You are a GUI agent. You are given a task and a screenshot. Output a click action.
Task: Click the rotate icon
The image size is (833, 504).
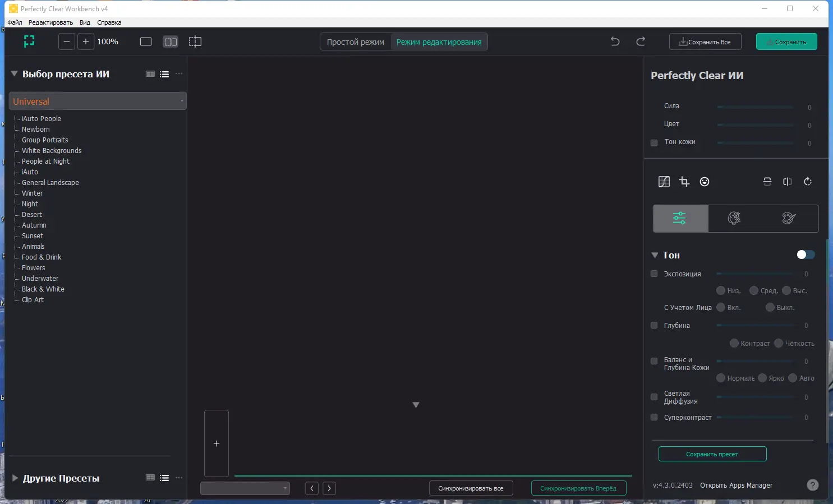808,182
